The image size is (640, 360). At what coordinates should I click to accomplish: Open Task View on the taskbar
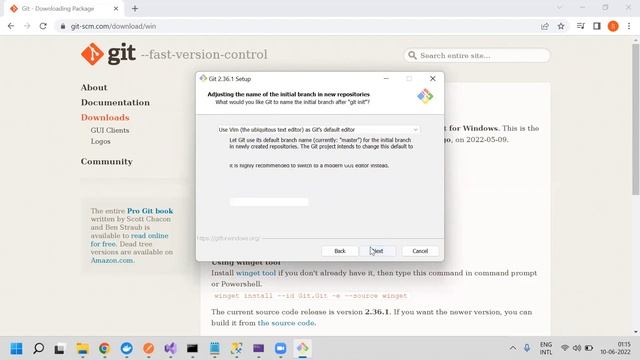pos(60,349)
